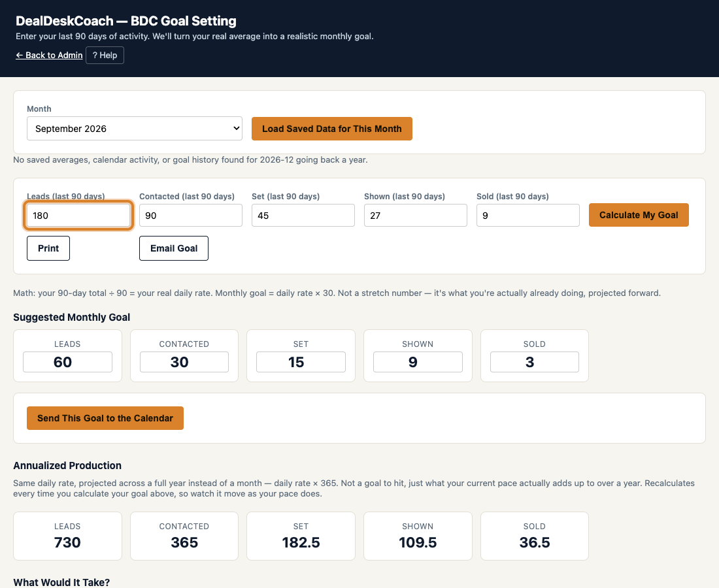The height and width of the screenshot is (588, 719).
Task: Focus the Leads (last 90 days) field
Action: click(78, 216)
